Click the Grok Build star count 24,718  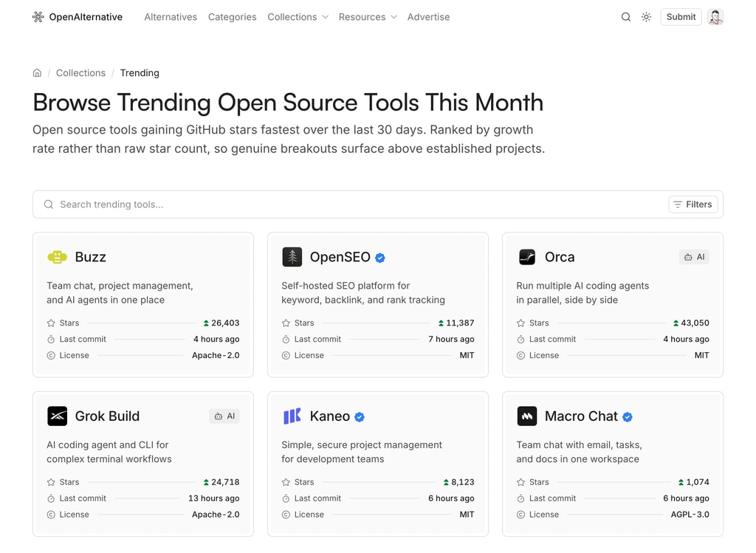coord(225,482)
